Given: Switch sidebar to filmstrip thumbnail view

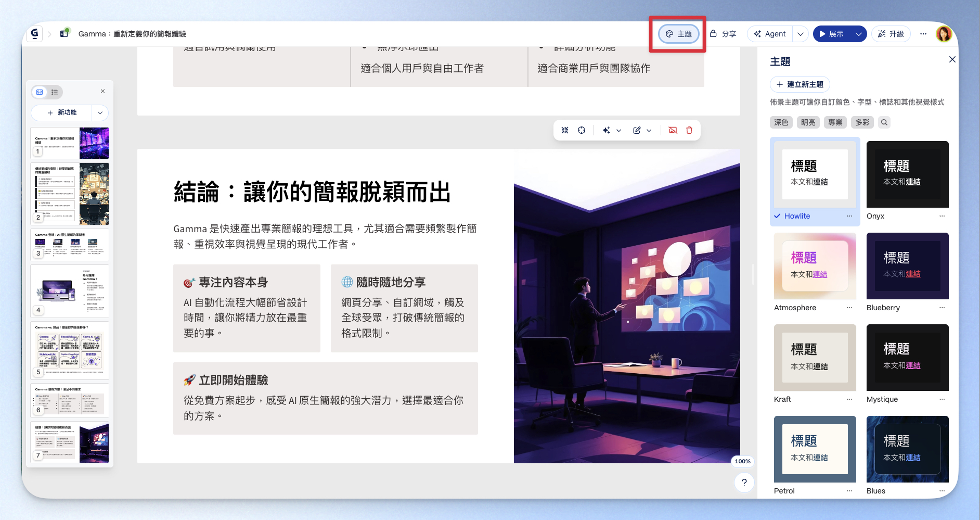Looking at the screenshot, I should 40,92.
